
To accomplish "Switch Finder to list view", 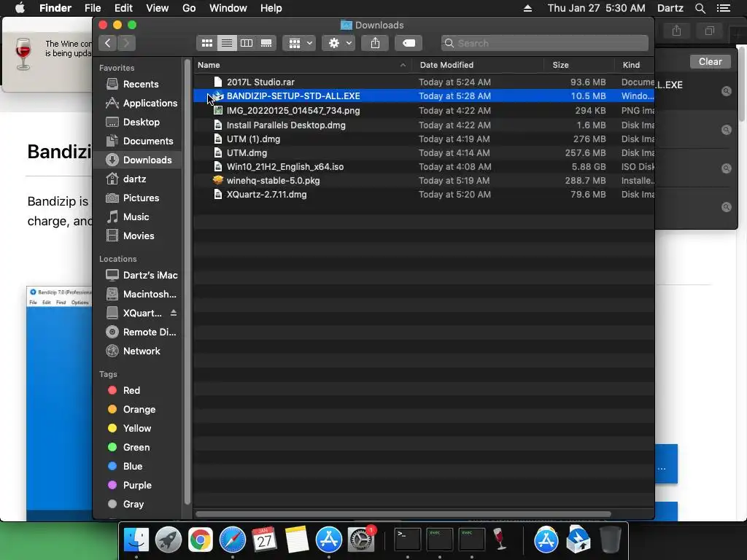I will (x=227, y=43).
